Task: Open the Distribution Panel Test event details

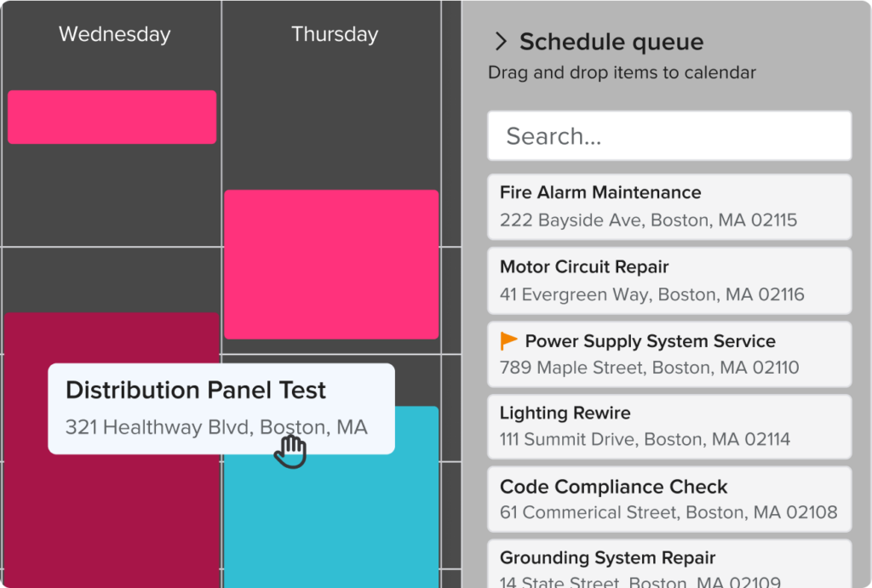Action: coord(196,390)
